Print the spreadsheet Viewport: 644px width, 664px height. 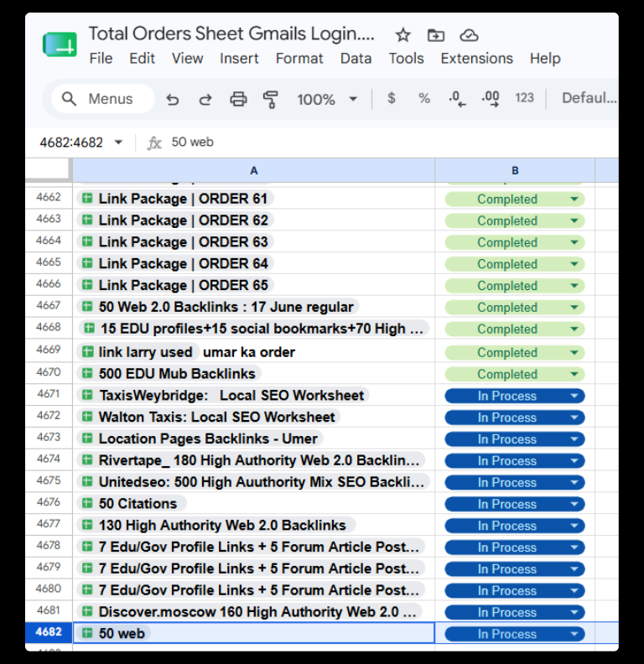click(238, 99)
